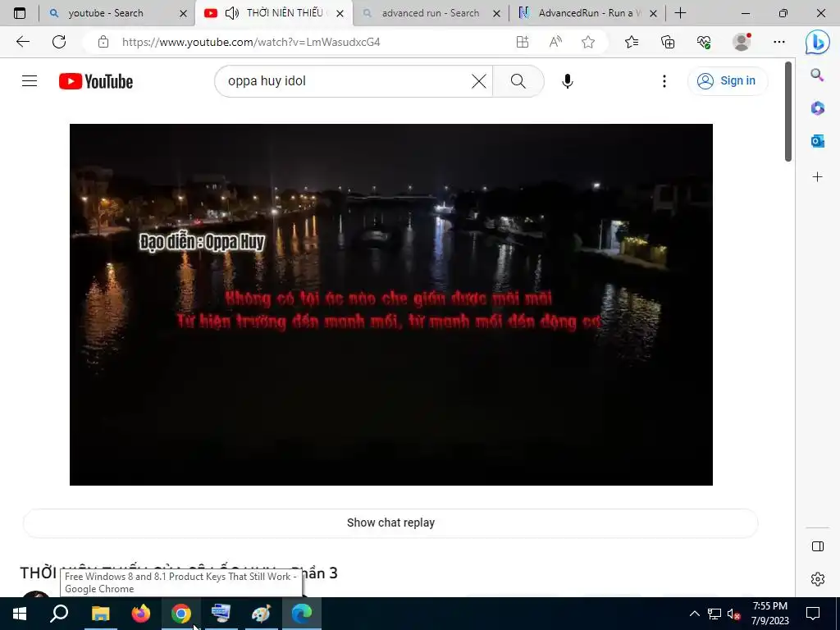The image size is (840, 630).
Task: Open the monitor app icon on taskbar
Action: pos(221,614)
